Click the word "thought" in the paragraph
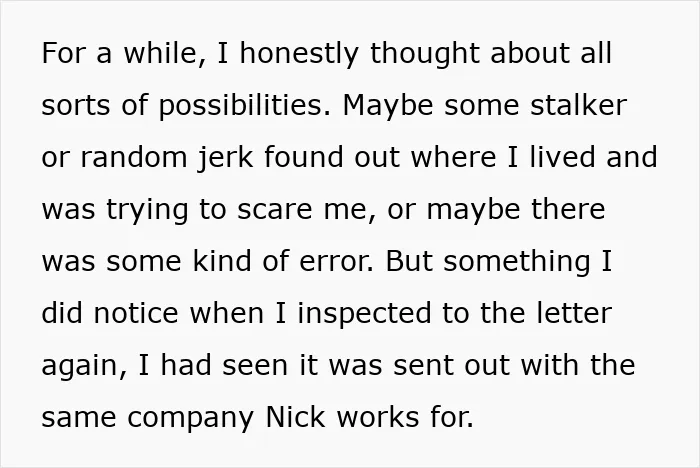 coord(424,54)
